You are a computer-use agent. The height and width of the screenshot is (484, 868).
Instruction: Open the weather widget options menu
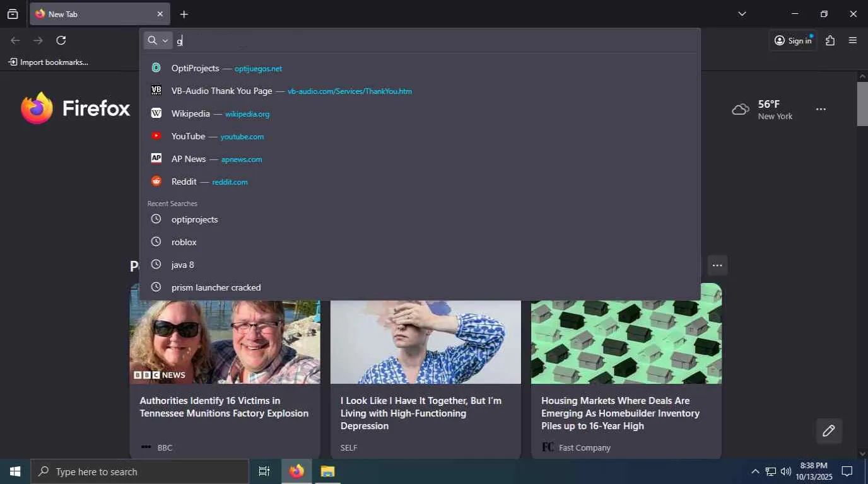point(821,109)
